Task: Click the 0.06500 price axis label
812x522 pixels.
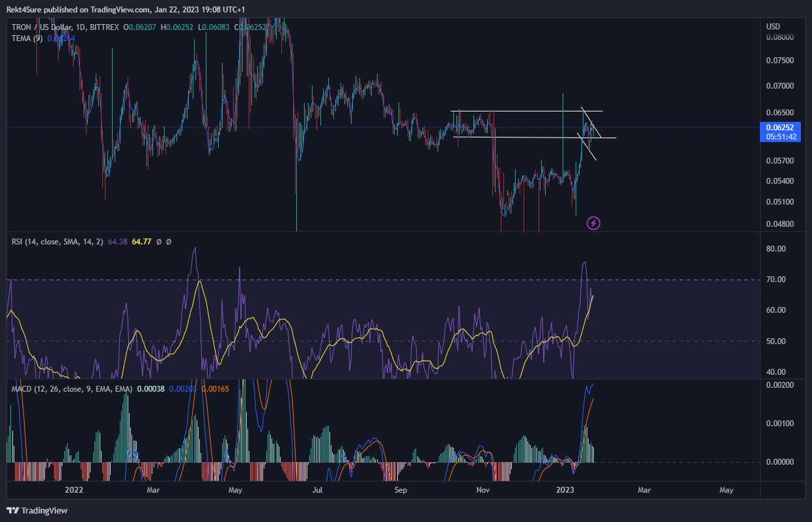Action: pyautogui.click(x=780, y=112)
